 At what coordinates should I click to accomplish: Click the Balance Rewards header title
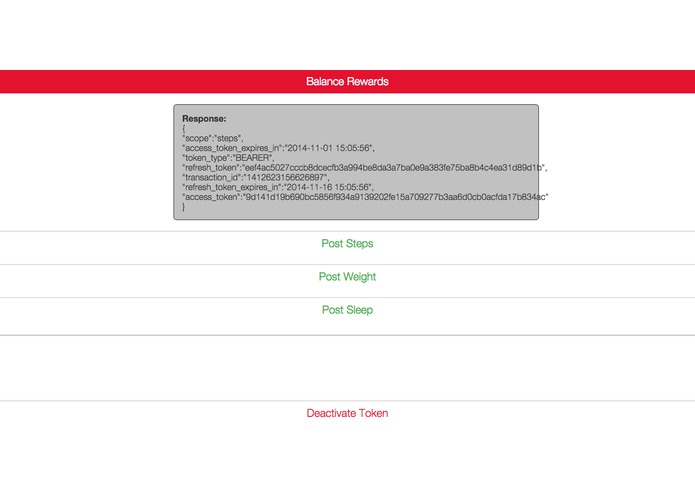pos(347,82)
